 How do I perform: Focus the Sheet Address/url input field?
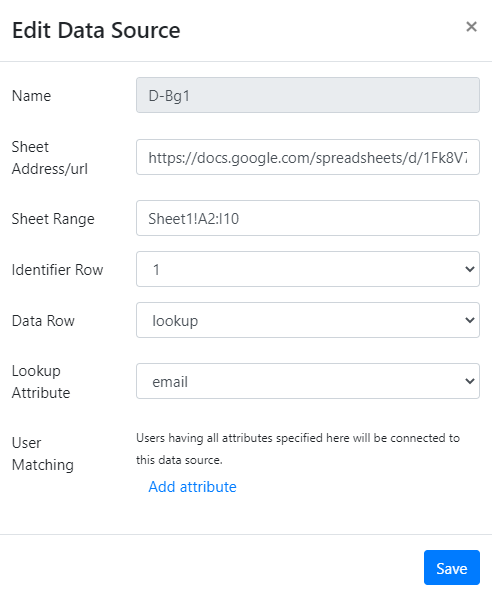[x=308, y=157]
